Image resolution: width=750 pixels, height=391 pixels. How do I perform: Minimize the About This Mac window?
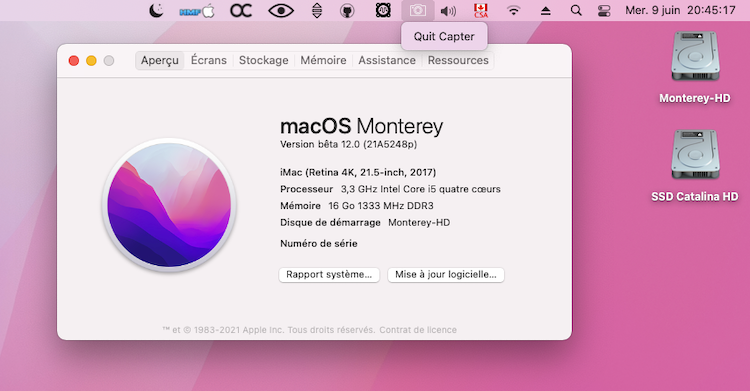click(x=91, y=61)
